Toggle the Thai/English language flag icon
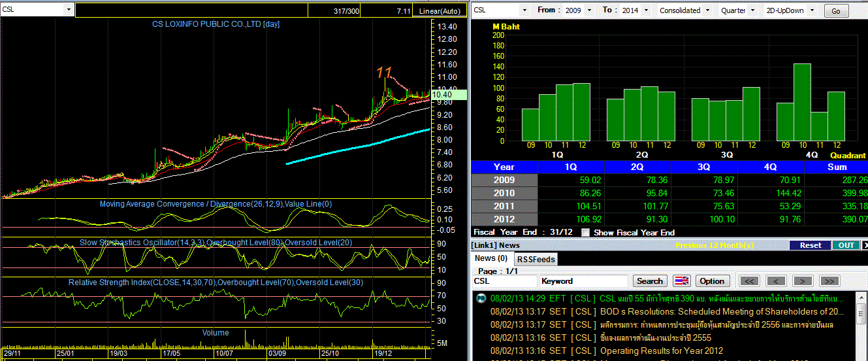This screenshot has width=868, height=361. pyautogui.click(x=681, y=281)
